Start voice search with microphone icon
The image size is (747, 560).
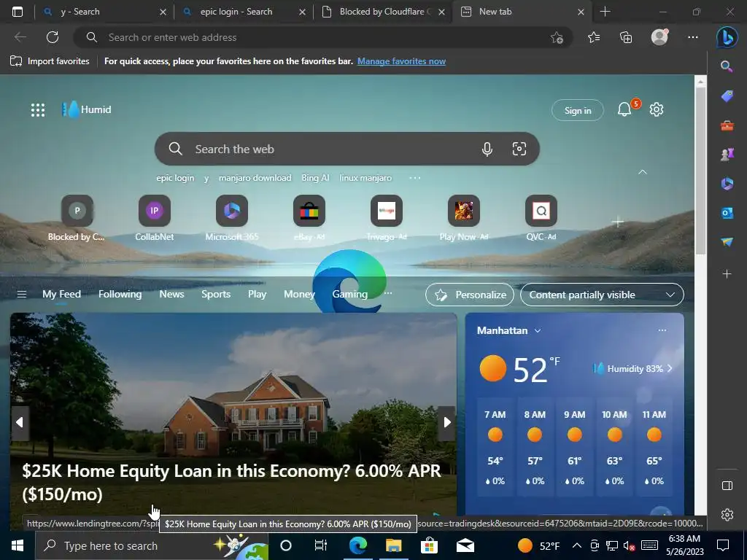[487, 149]
